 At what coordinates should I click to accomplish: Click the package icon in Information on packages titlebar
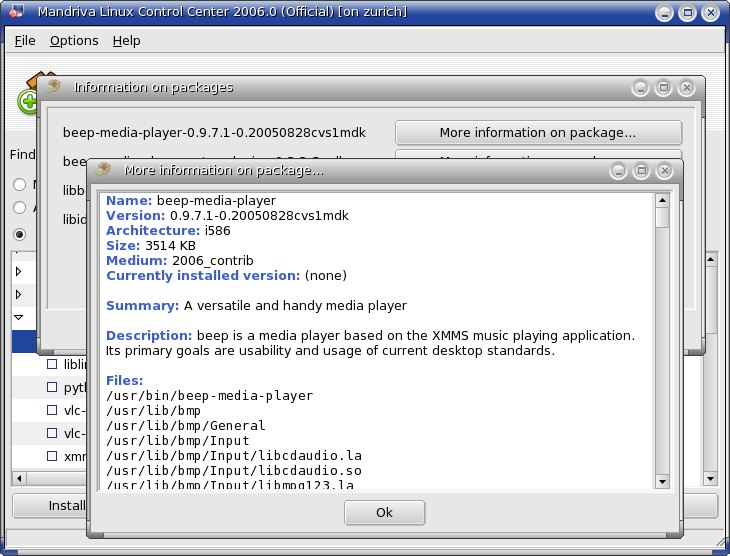pos(53,86)
